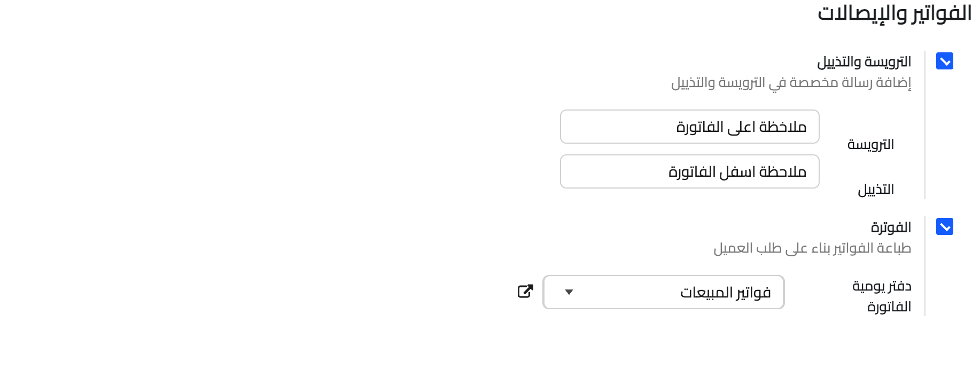Click the دفتر يومية الفاتورة label
This screenshot has height=376, width=980.
tap(882, 296)
